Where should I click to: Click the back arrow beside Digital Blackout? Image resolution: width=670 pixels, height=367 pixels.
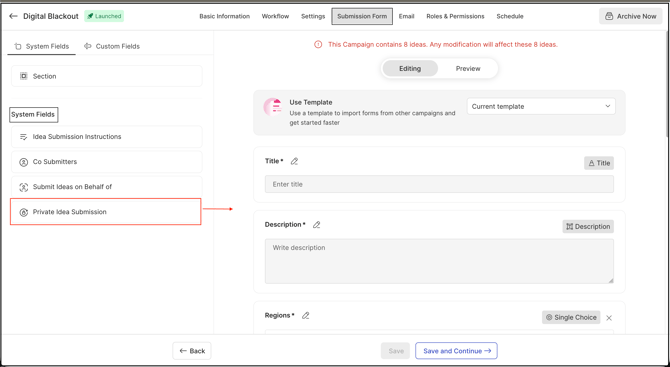[x=13, y=16]
